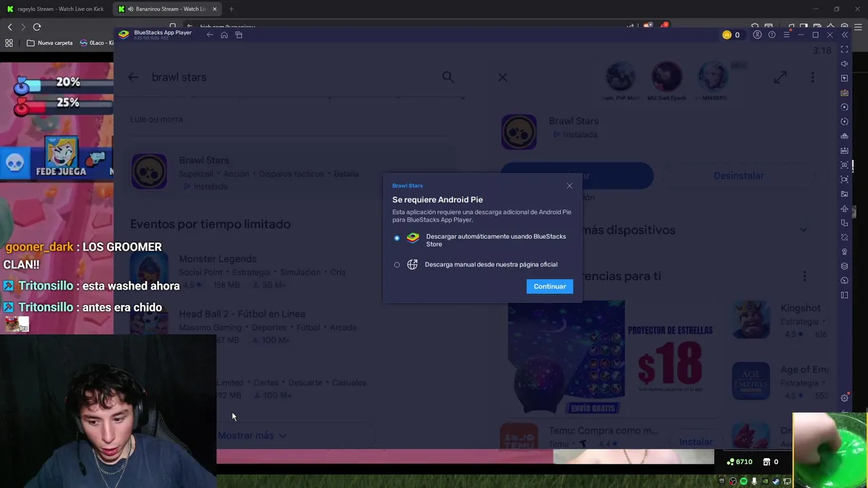868x488 pixels.
Task: Open the shop icon showing 0
Action: (770, 462)
